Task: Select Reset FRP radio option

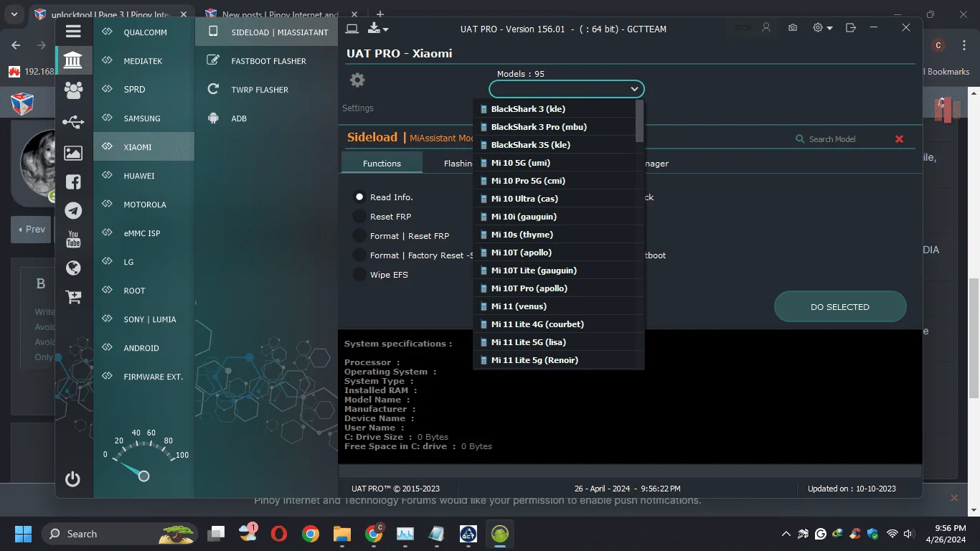Action: (x=359, y=216)
